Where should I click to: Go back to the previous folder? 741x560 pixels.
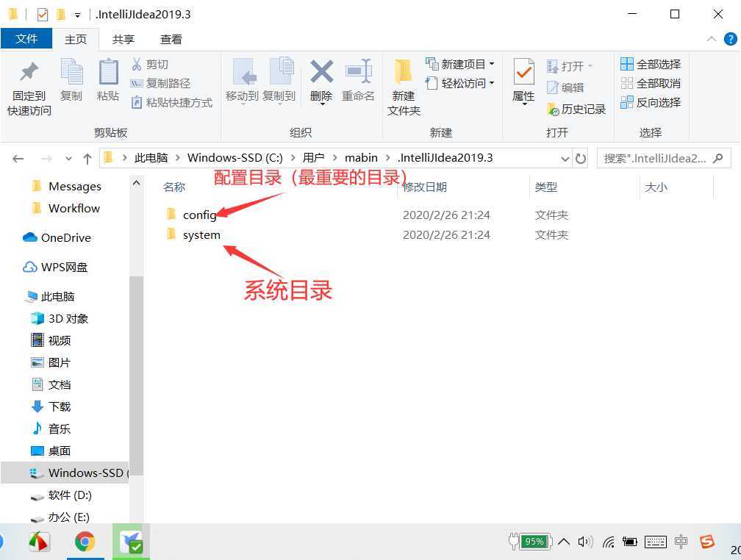[x=18, y=159]
